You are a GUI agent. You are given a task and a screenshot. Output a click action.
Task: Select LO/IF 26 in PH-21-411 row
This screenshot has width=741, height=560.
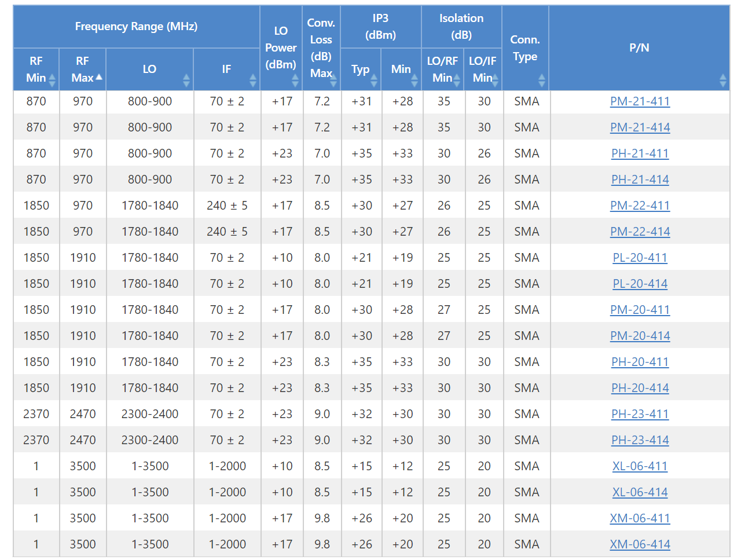(484, 153)
